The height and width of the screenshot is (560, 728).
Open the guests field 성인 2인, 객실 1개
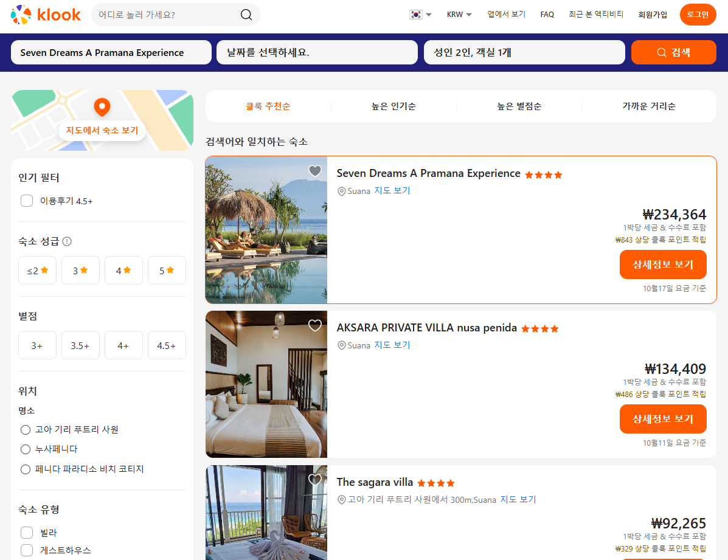(x=524, y=52)
